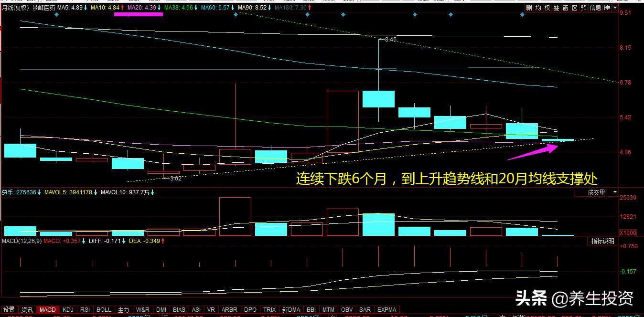Switch to the KDJ indicator tab
Viewport: 644px width, 317px height.
click(x=67, y=309)
